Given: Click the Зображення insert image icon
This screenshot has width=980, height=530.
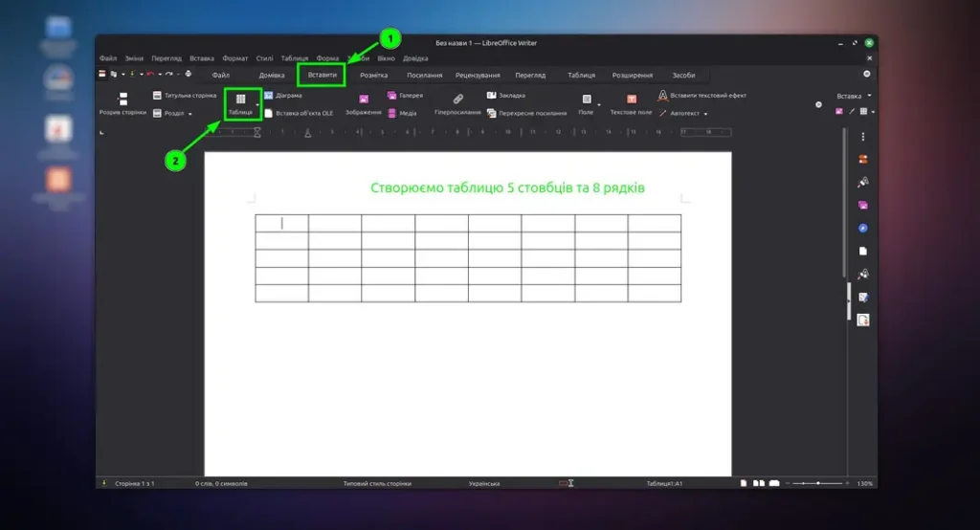Looking at the screenshot, I should (364, 99).
